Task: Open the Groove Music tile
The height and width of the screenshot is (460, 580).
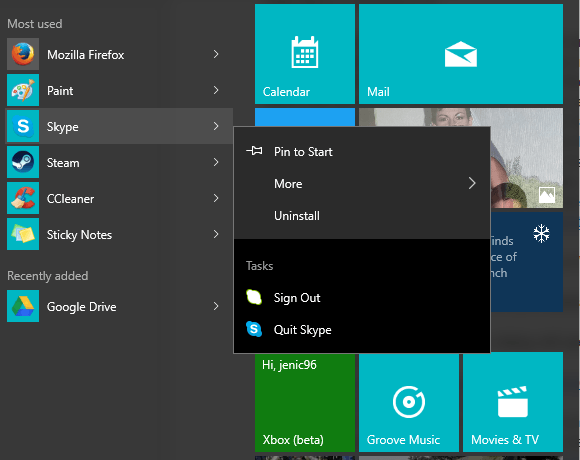Action: 409,402
